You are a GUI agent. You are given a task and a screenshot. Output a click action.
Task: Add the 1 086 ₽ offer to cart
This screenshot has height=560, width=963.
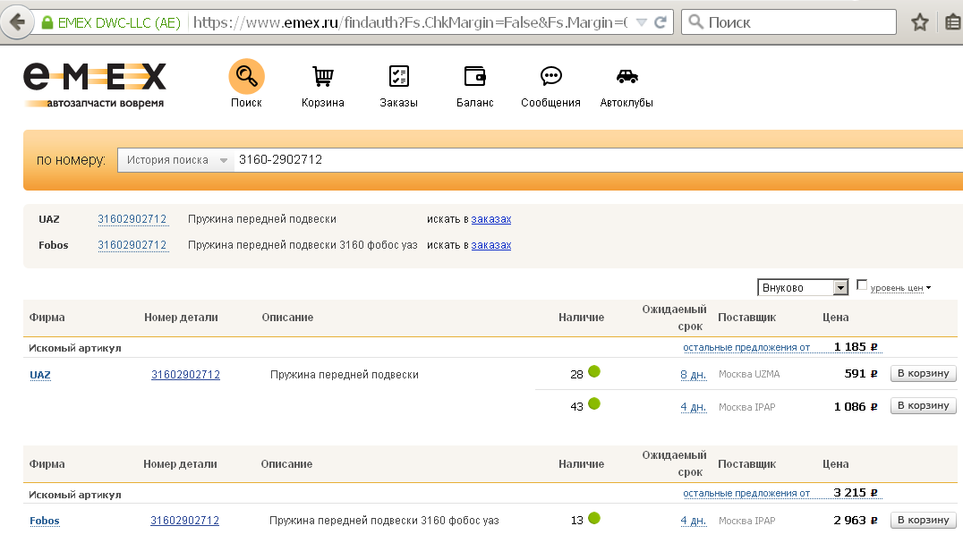[x=923, y=406]
